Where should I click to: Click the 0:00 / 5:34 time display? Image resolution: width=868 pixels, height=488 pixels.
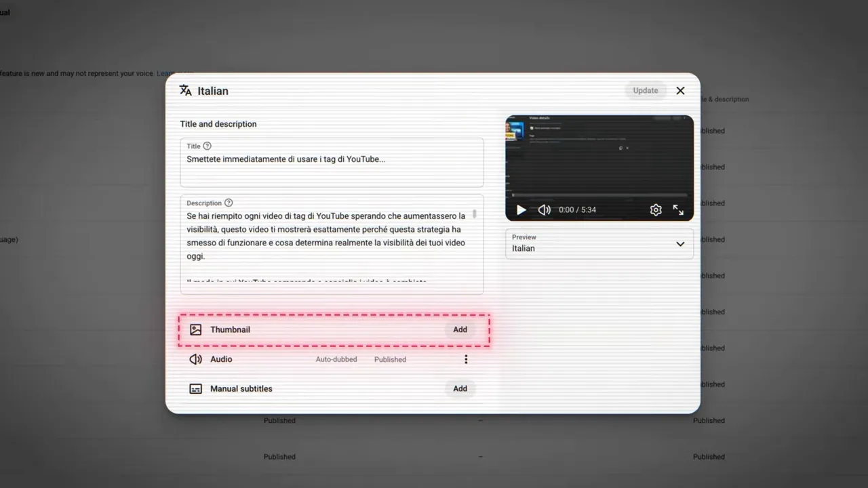click(x=577, y=210)
